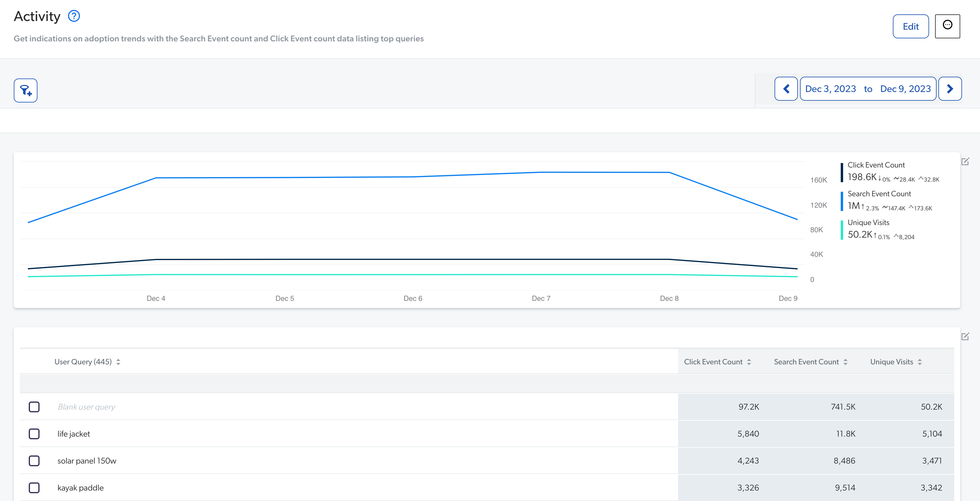This screenshot has height=501, width=980.
Task: Click the pencil edit icon on the queries table
Action: (965, 337)
